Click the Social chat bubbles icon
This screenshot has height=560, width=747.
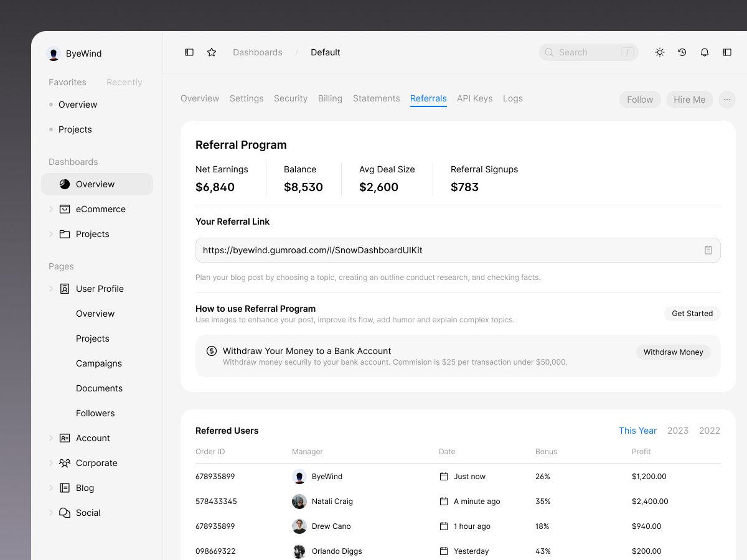point(65,513)
